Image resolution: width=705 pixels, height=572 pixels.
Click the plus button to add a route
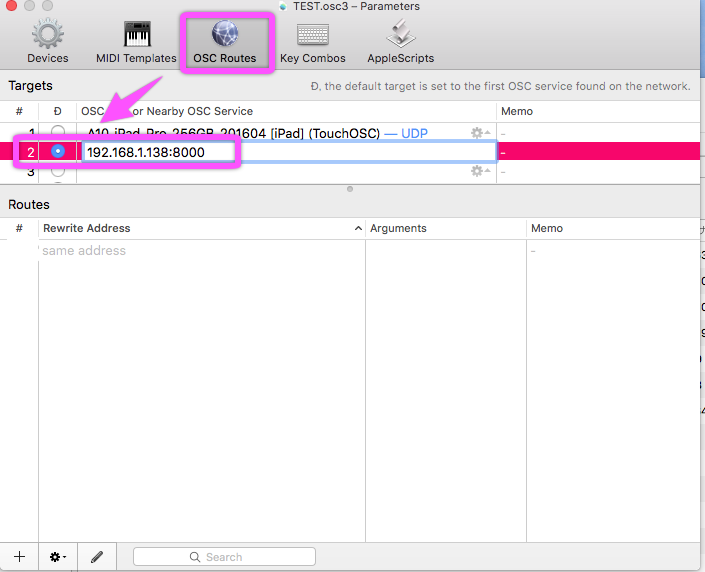point(19,556)
